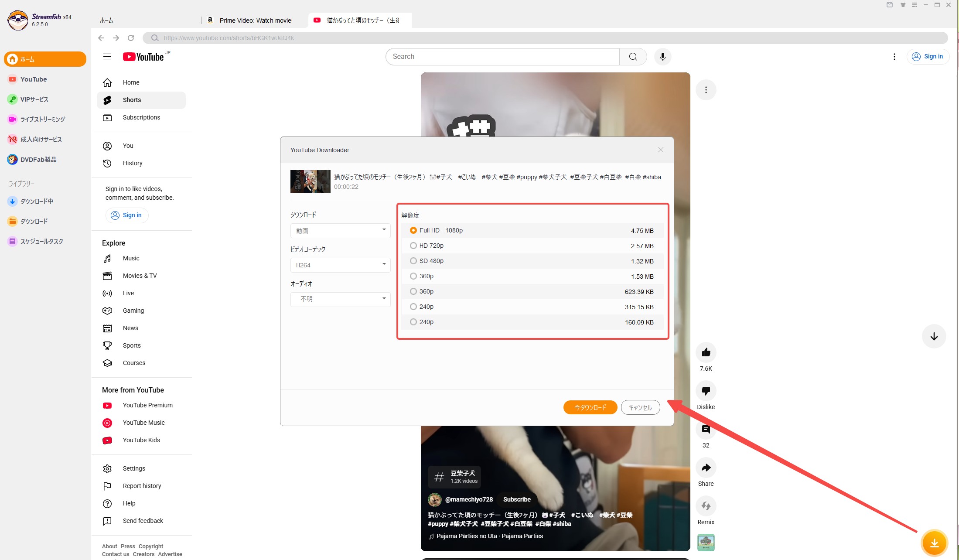Screen dimensions: 959x560
Task: Select StreamFab sidebar ホーム item
Action: (x=45, y=59)
